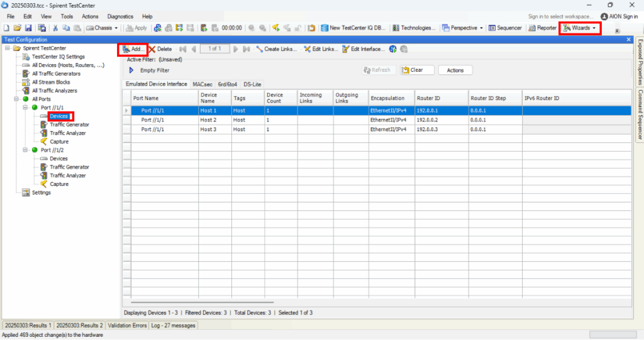This screenshot has width=644, height=340.
Task: Click the Apply toolbar button
Action: (136, 28)
